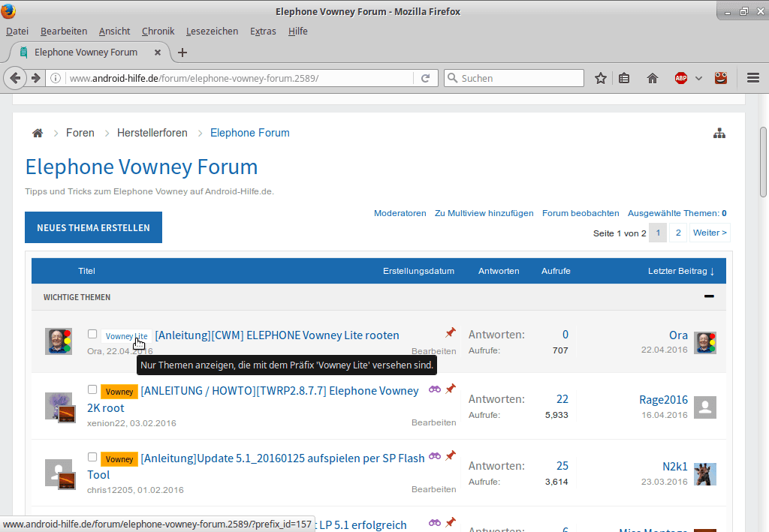Click the Adblock Plus ABP icon
The image size is (769, 532).
680,78
